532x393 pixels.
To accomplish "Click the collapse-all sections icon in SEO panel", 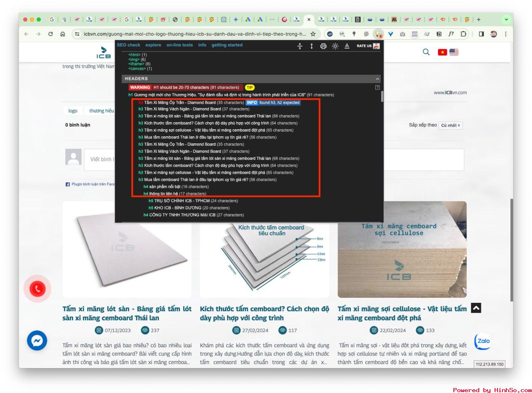I will coord(300,46).
